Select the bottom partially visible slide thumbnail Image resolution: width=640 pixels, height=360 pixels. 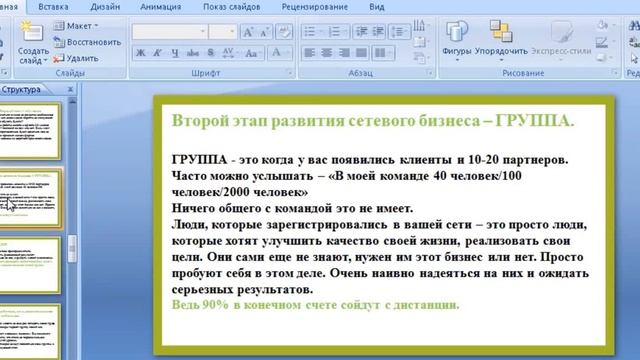(x=30, y=332)
